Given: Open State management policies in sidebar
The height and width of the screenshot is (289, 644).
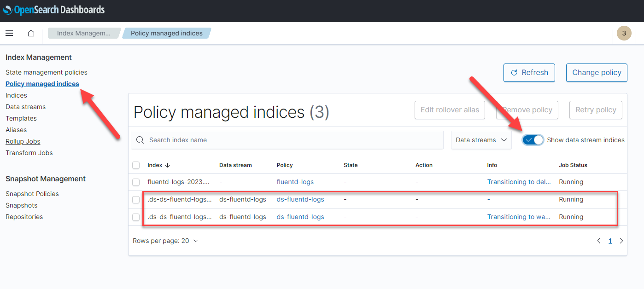Looking at the screenshot, I should pyautogui.click(x=46, y=72).
